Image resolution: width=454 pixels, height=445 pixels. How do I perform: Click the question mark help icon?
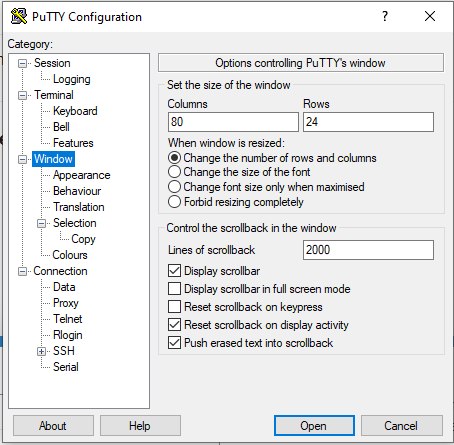pyautogui.click(x=385, y=16)
